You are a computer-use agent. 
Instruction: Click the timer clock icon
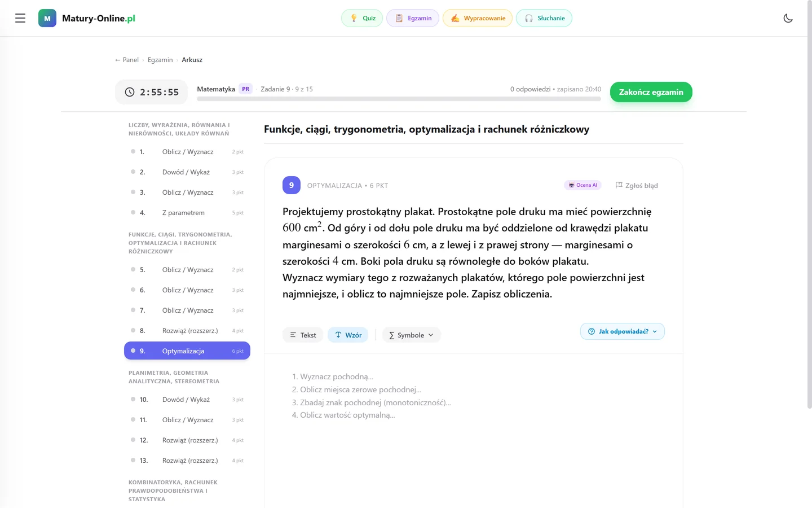coord(130,92)
